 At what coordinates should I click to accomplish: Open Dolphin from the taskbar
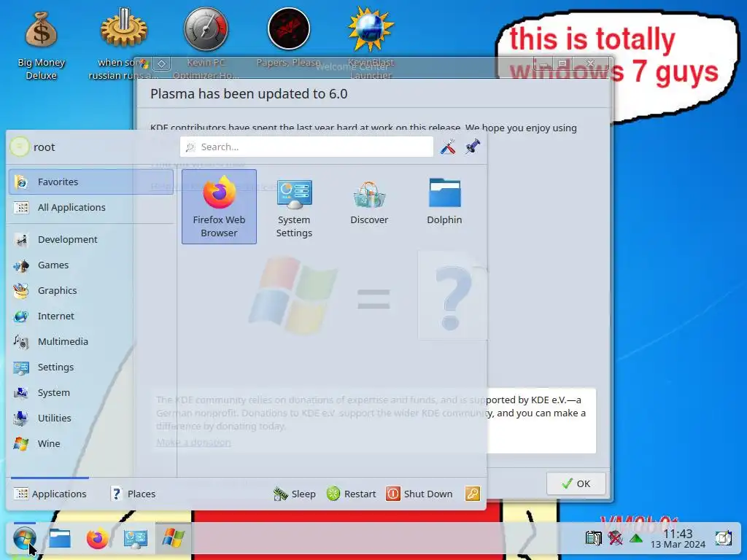(x=60, y=539)
